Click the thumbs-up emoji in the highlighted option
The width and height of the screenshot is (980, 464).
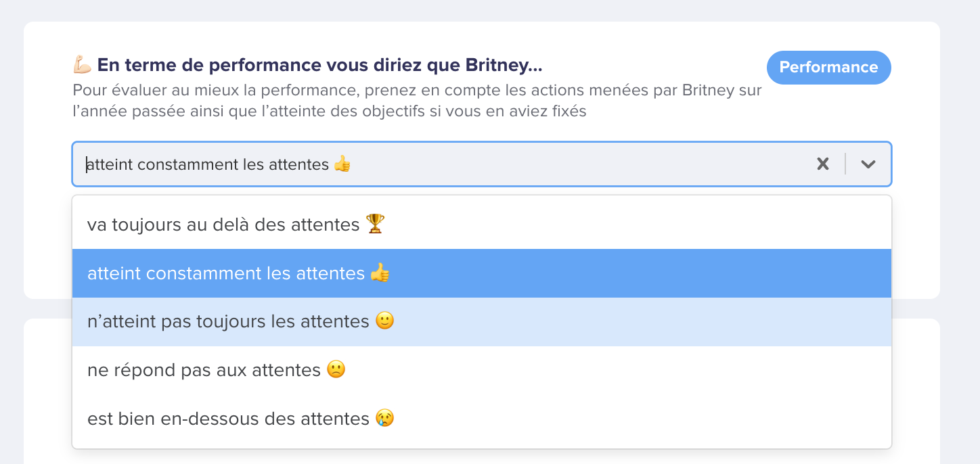tap(380, 273)
